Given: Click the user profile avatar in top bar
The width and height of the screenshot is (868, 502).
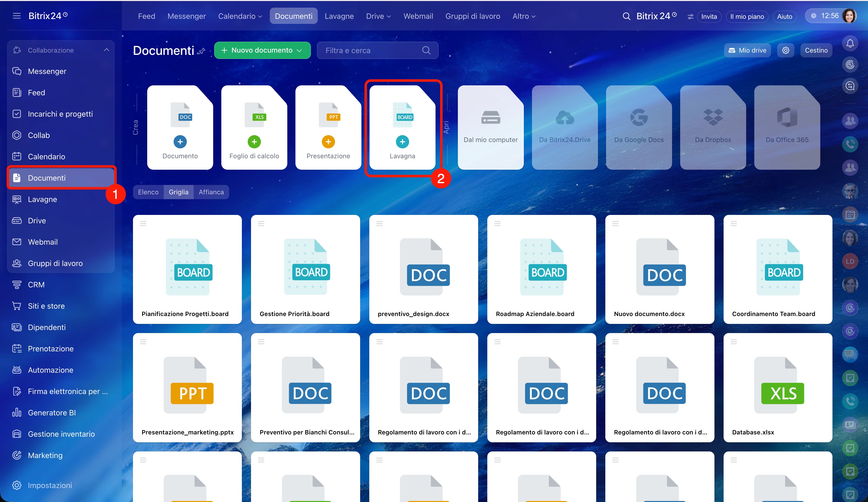Looking at the screenshot, I should pos(849,16).
